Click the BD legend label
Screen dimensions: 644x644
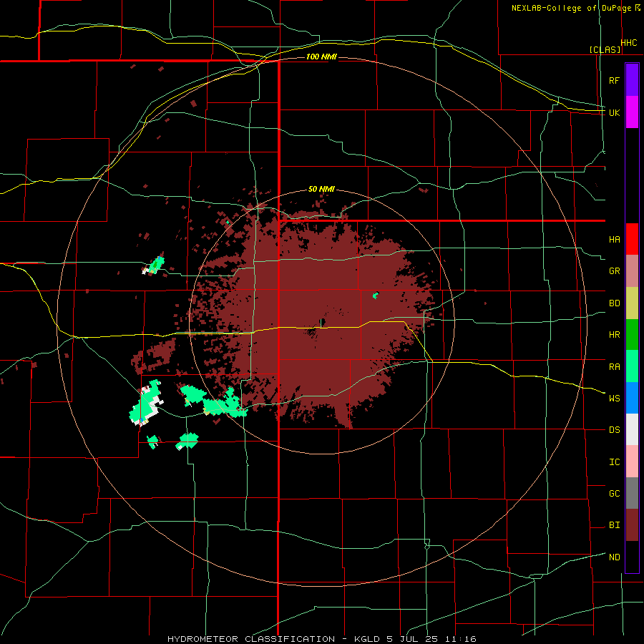(x=615, y=303)
